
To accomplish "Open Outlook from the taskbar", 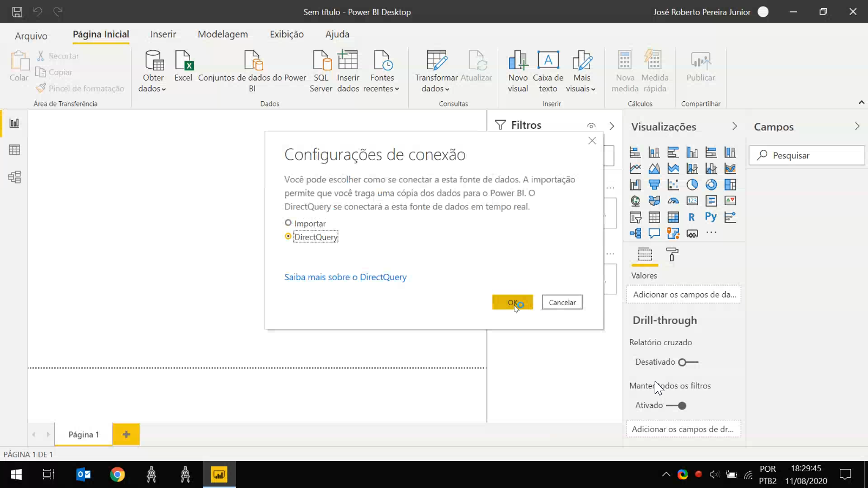I will coord(83,474).
